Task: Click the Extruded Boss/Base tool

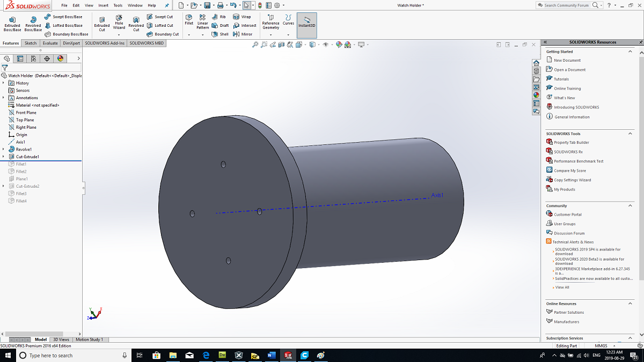Action: (x=12, y=24)
